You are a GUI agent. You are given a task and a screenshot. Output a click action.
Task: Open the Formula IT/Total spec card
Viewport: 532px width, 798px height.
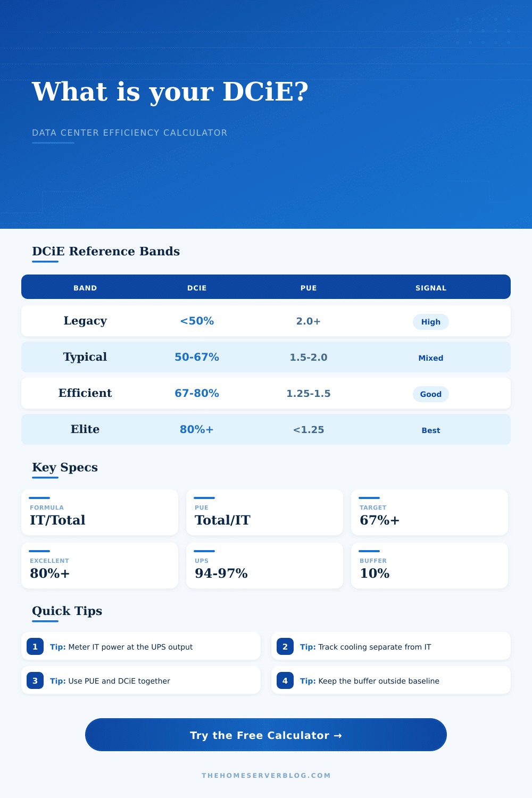pyautogui.click(x=99, y=512)
